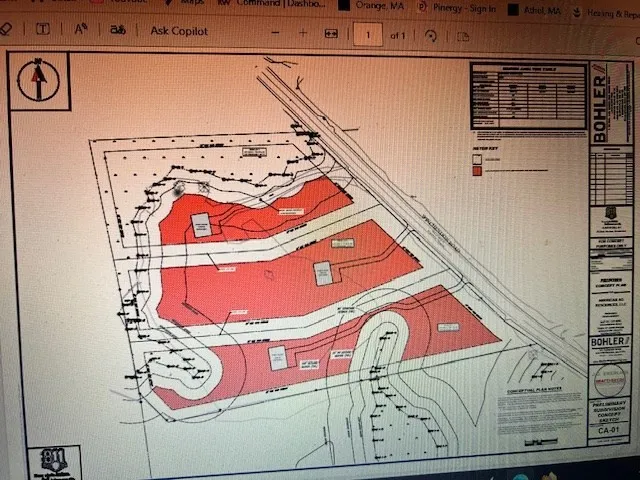This screenshot has width=640, height=480.
Task: Click the red swatch in the legend key
Action: (478, 170)
